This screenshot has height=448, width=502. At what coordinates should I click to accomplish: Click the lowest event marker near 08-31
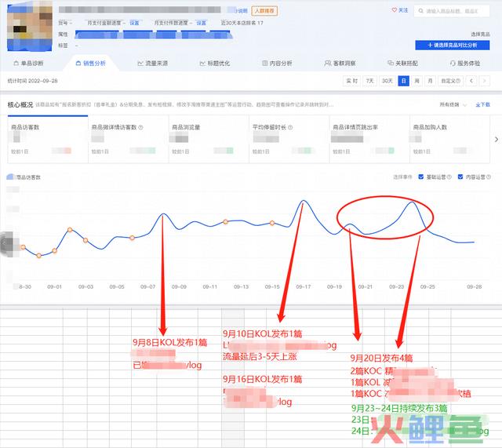click(38, 256)
